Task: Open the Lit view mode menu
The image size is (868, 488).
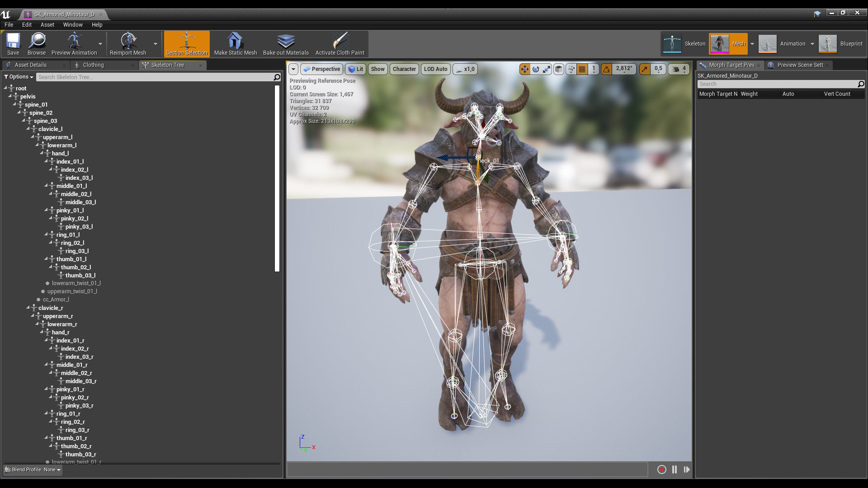Action: [x=356, y=69]
